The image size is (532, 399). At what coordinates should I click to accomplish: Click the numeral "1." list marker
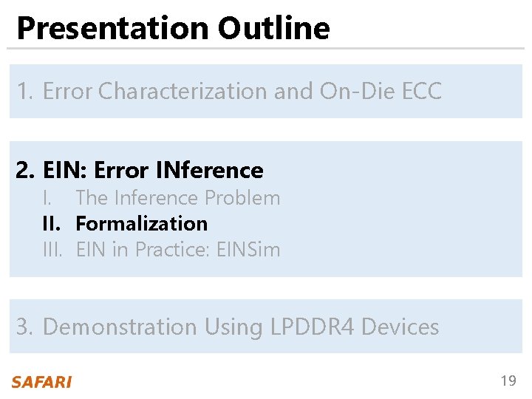point(25,92)
